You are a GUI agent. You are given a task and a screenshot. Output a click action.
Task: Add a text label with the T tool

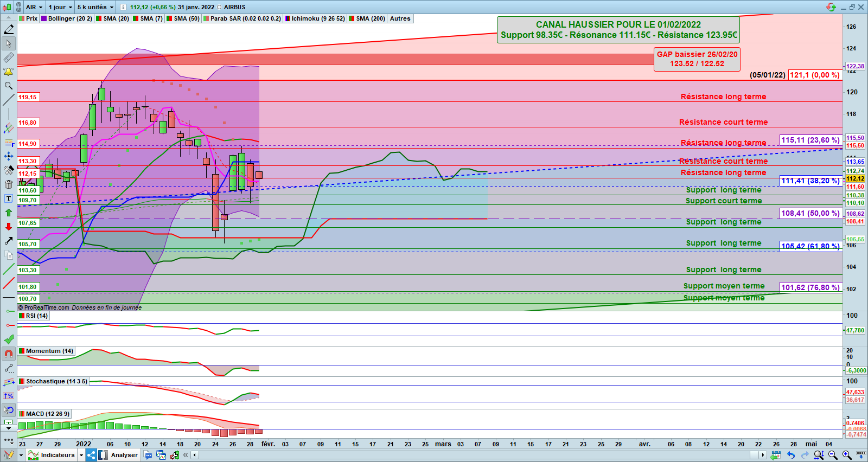[x=9, y=198]
